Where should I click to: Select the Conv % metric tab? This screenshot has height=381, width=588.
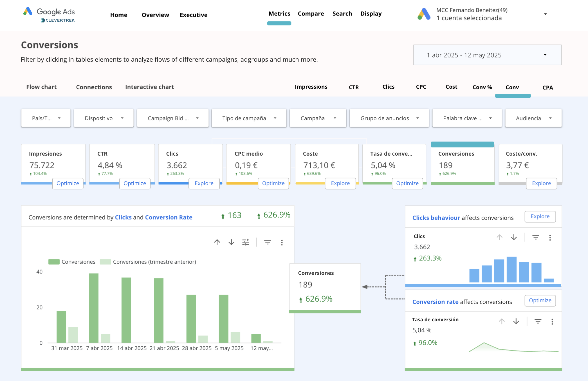point(482,87)
